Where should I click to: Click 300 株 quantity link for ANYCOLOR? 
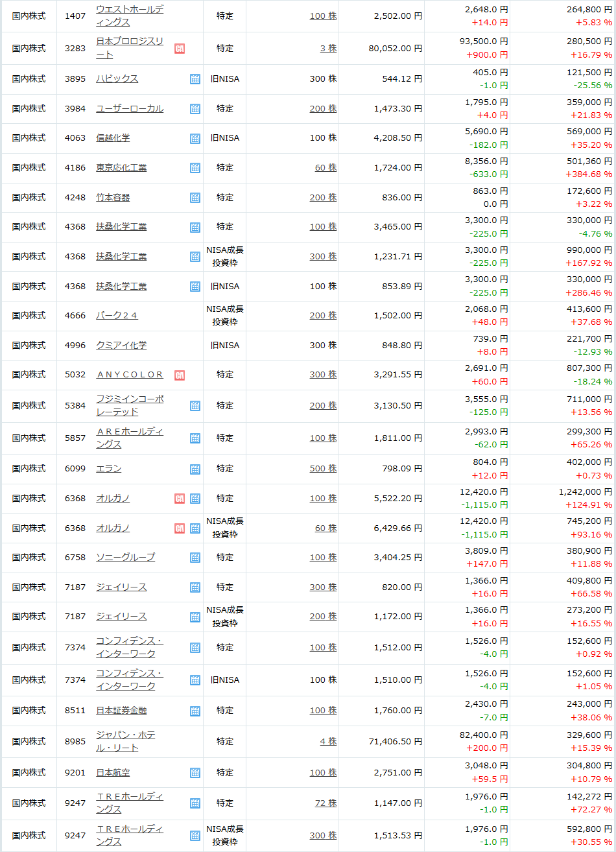click(x=323, y=374)
